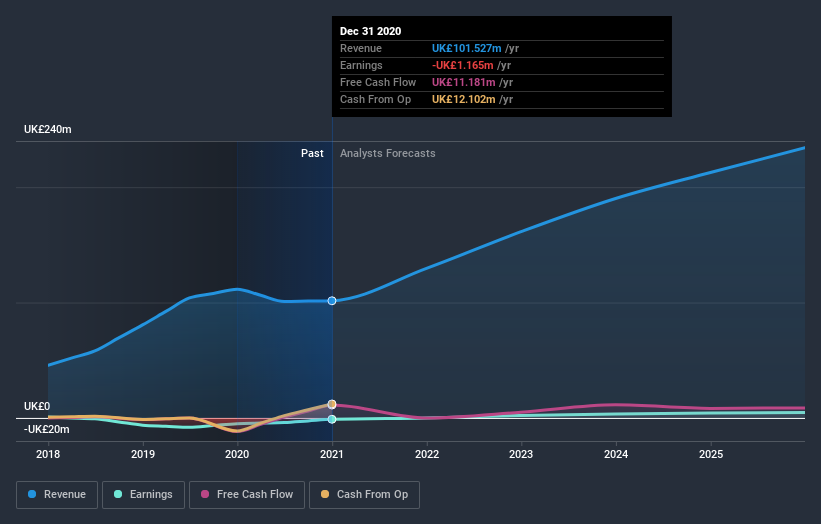Screen dimensions: 821x524
Task: Click the 2025 x-axis label
Action: coord(711,454)
